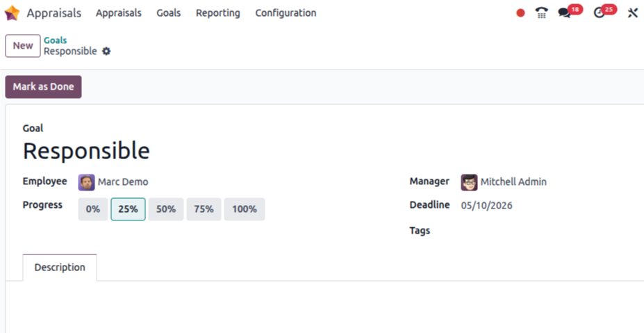
Task: Click Mitchell Admin's avatar image
Action: pos(469,182)
